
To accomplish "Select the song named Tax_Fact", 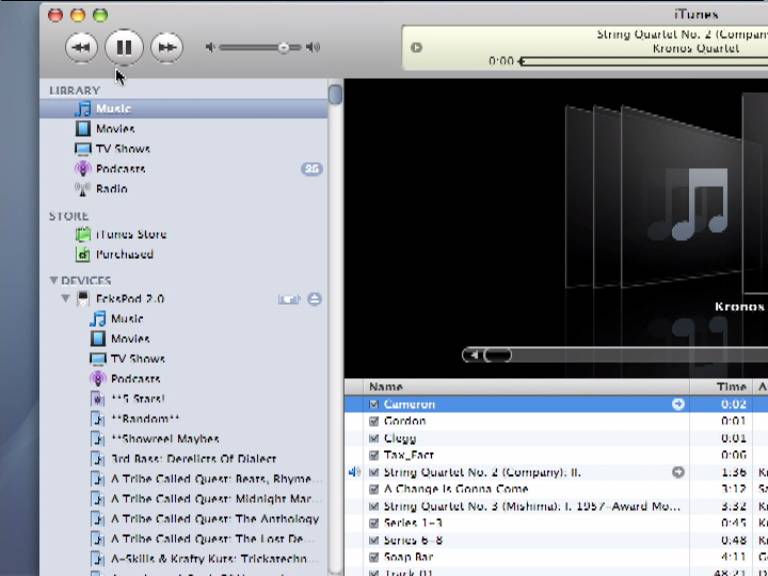I will pyautogui.click(x=408, y=456).
